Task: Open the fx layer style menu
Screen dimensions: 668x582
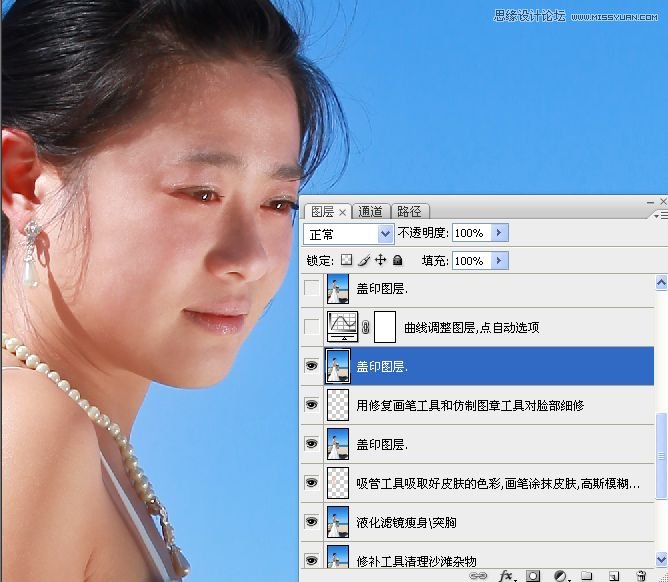Action: 506,576
